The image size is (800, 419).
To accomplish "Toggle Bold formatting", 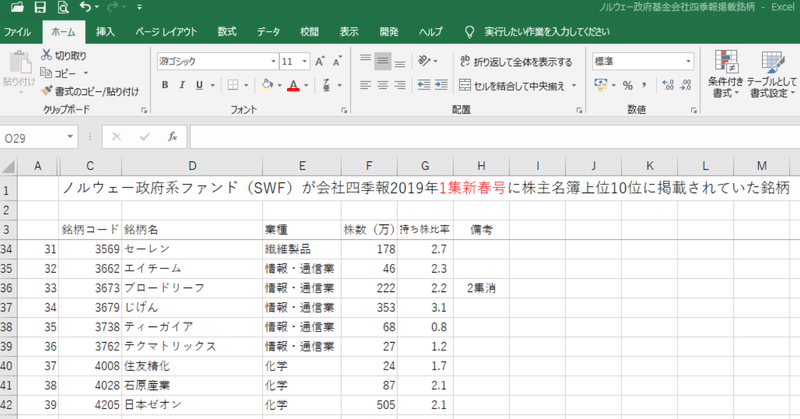I will point(165,85).
